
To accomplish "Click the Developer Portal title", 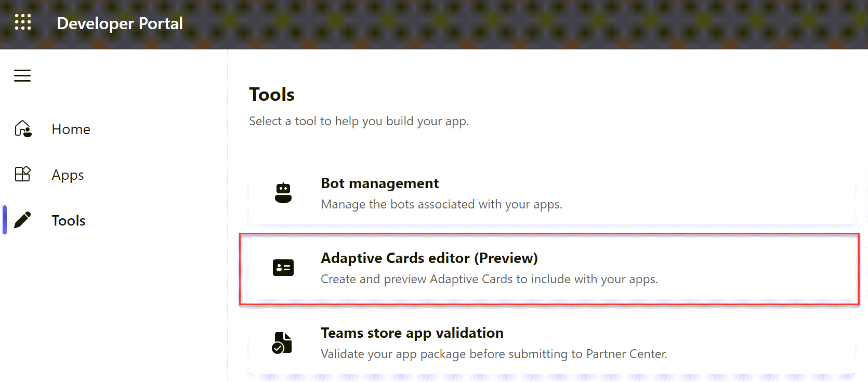I will (120, 23).
